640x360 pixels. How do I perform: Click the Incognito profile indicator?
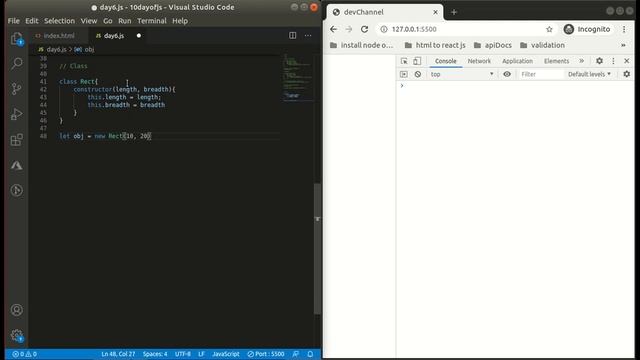[x=587, y=29]
